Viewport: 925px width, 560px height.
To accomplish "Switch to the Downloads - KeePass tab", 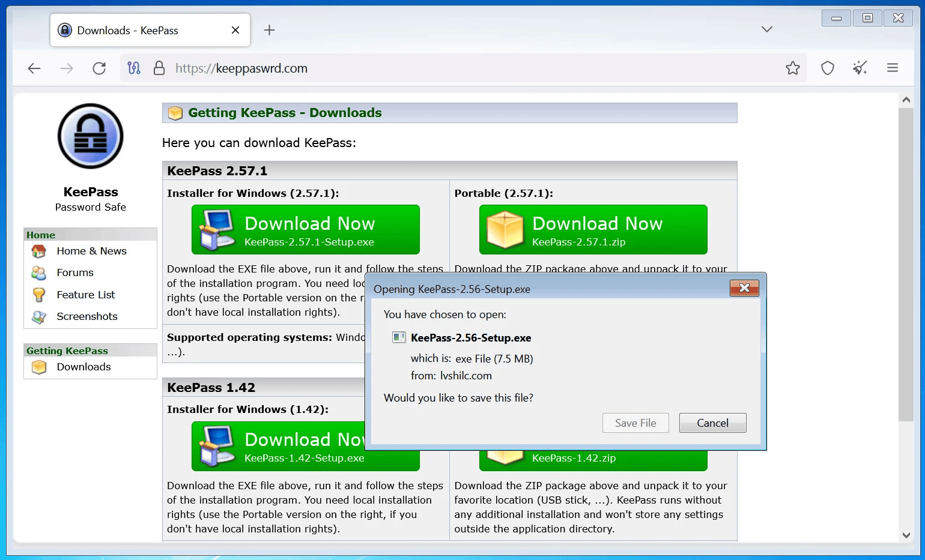I will point(144,30).
